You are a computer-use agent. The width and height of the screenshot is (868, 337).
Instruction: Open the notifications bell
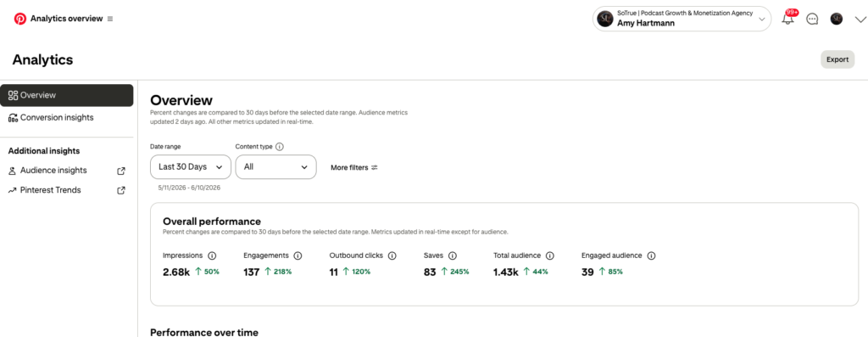pos(787,19)
